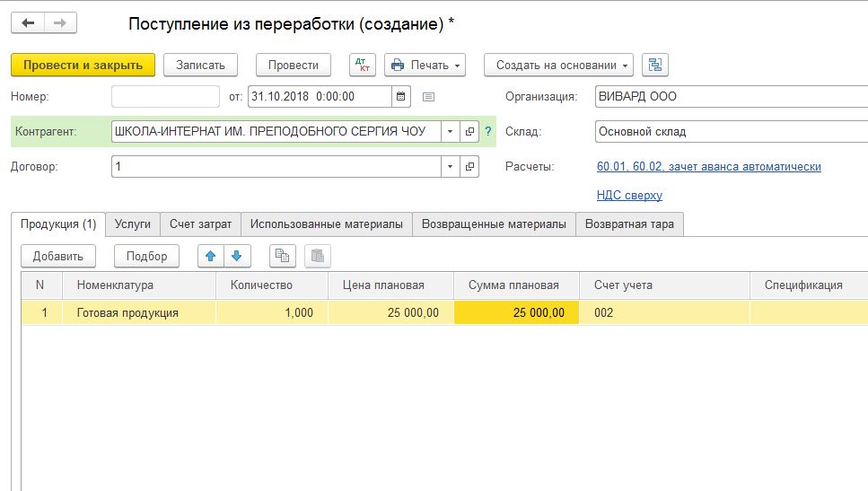Expand the Договор dropdown list
The width and height of the screenshot is (868, 491).
tap(450, 167)
